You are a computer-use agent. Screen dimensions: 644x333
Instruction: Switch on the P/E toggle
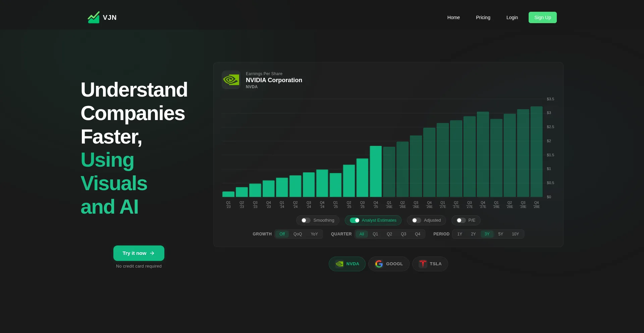tap(461, 220)
